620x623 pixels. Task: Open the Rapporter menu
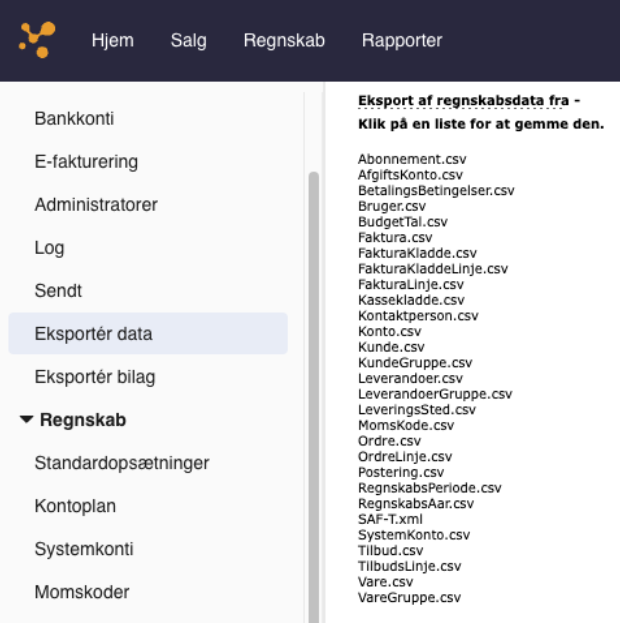tap(402, 40)
